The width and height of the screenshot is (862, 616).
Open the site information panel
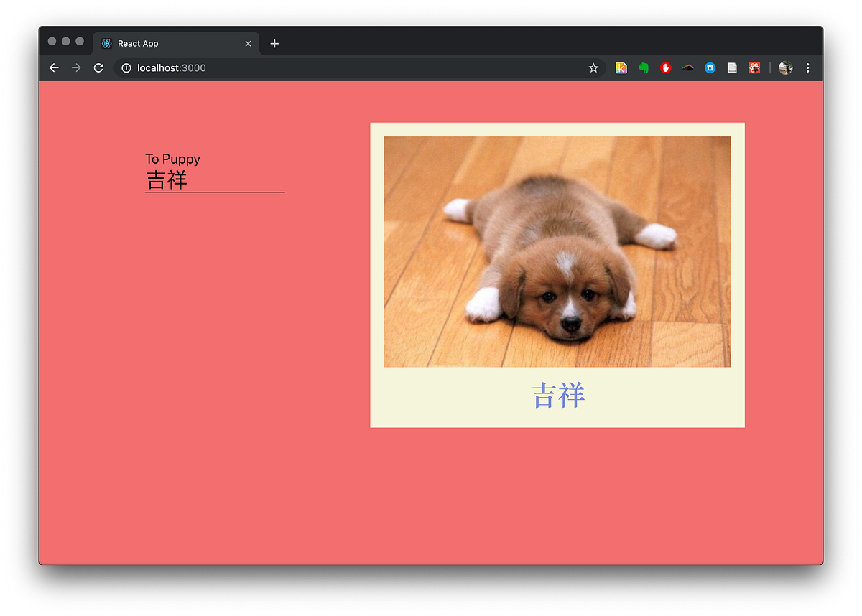(126, 67)
